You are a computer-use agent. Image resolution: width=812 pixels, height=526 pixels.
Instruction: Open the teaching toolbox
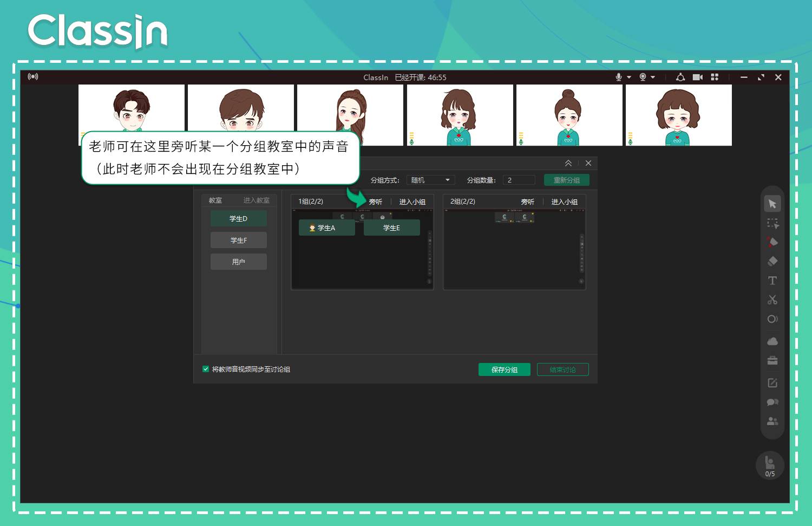(x=772, y=361)
